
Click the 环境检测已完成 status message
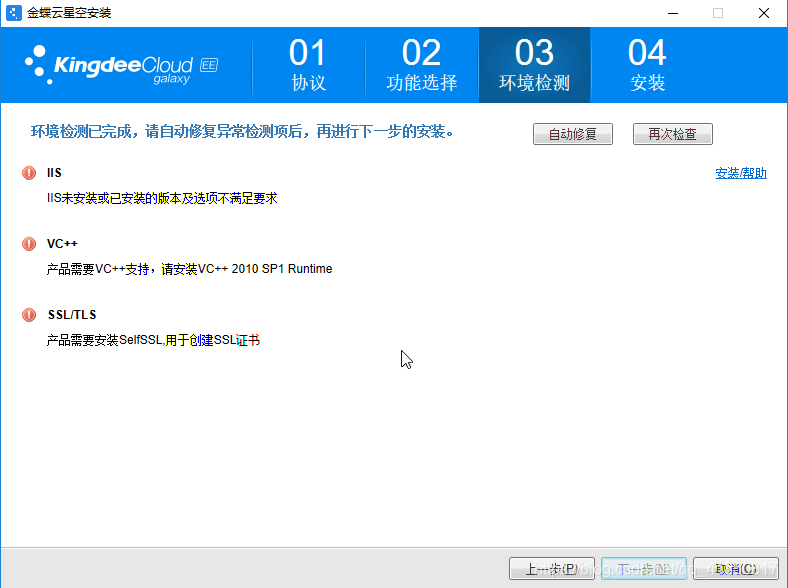[242, 132]
